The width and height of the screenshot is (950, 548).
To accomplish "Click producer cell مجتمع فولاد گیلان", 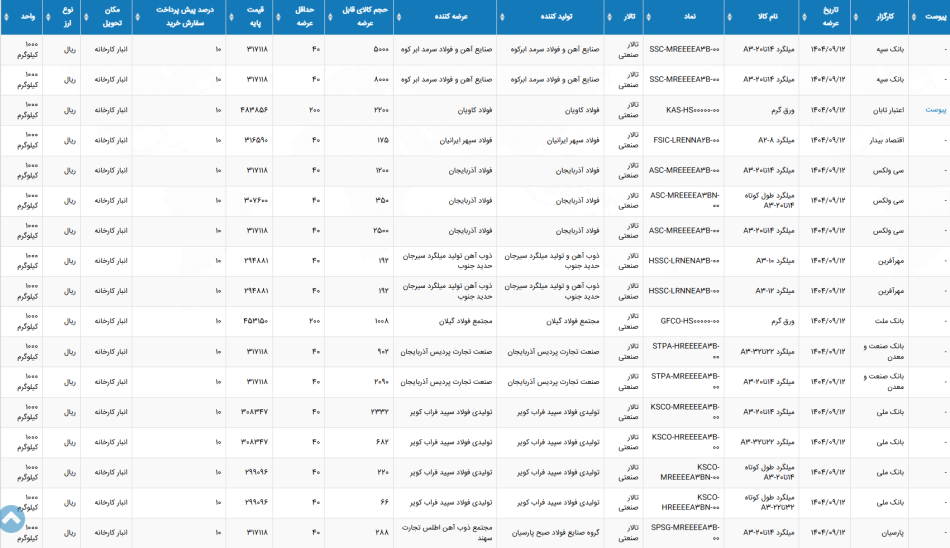I will (x=550, y=321).
